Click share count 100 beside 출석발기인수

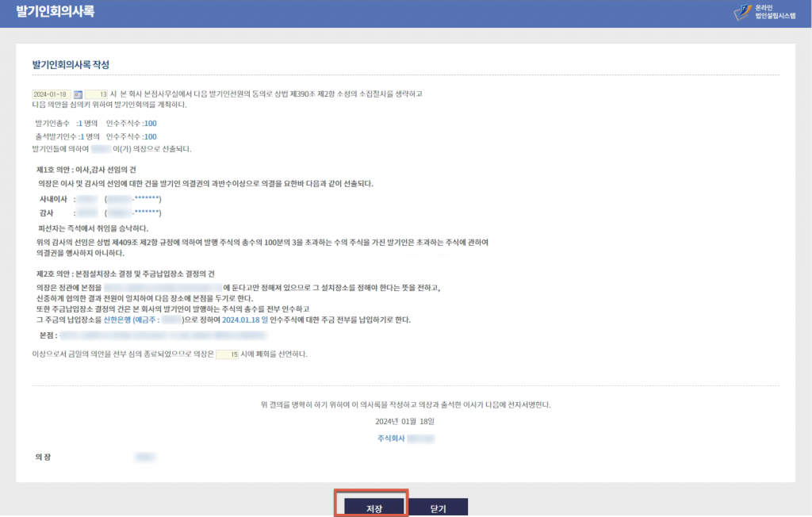[x=151, y=136]
